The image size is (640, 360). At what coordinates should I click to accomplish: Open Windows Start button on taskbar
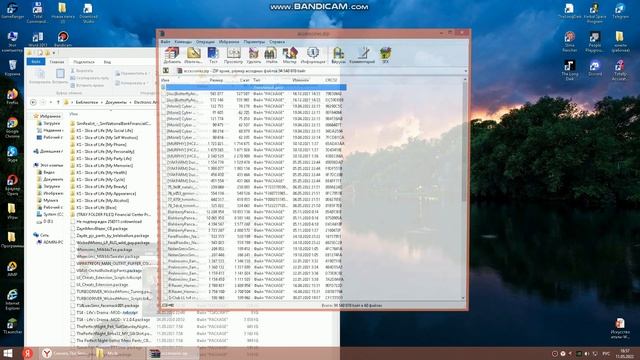tap(7, 353)
